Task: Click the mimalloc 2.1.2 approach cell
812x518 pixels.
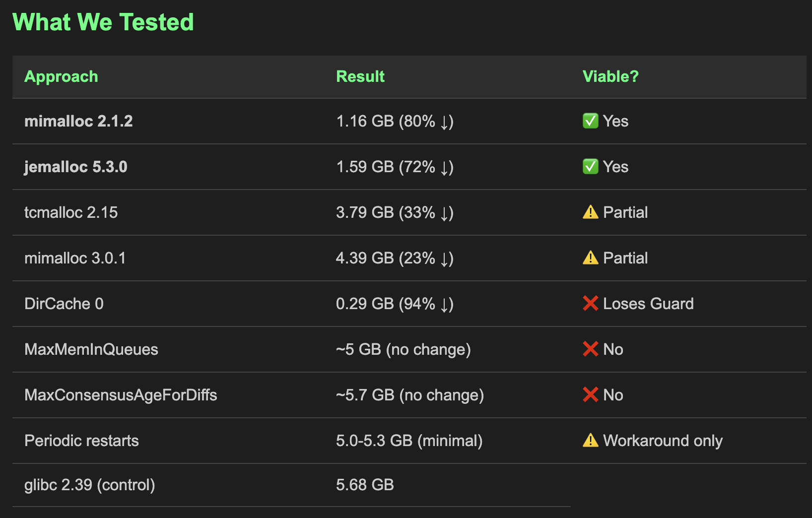Action: point(78,121)
